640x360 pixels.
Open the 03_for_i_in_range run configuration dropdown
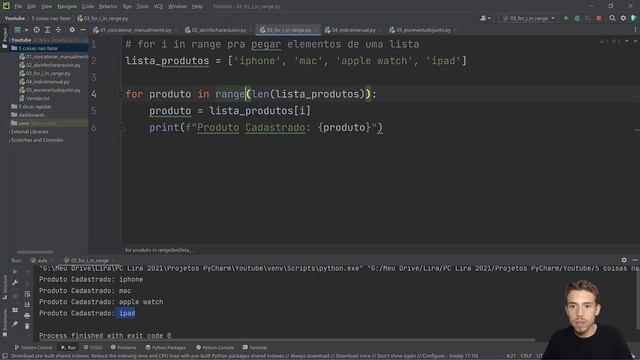(x=529, y=18)
